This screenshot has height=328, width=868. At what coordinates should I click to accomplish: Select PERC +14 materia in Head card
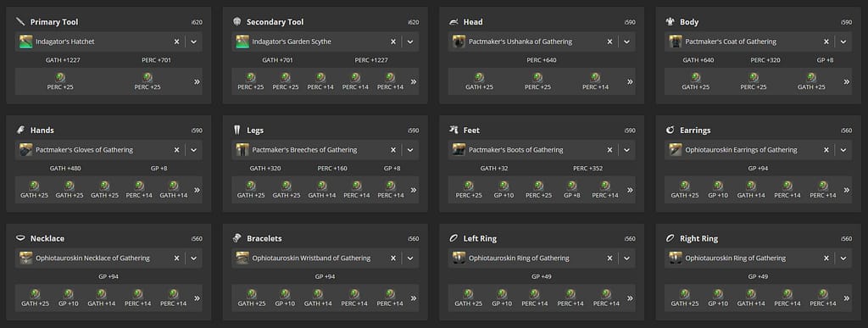coord(595,81)
